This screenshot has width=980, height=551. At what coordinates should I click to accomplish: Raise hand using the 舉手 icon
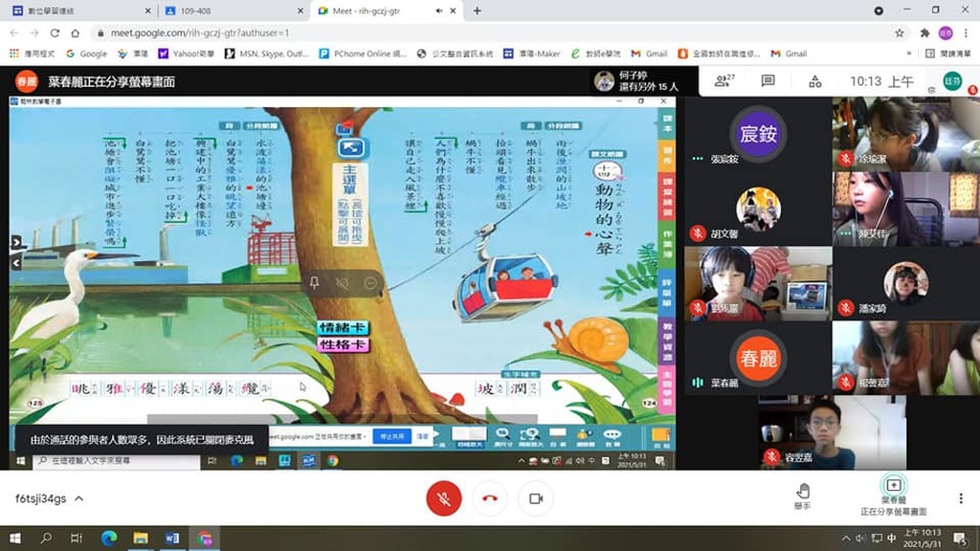tap(803, 497)
